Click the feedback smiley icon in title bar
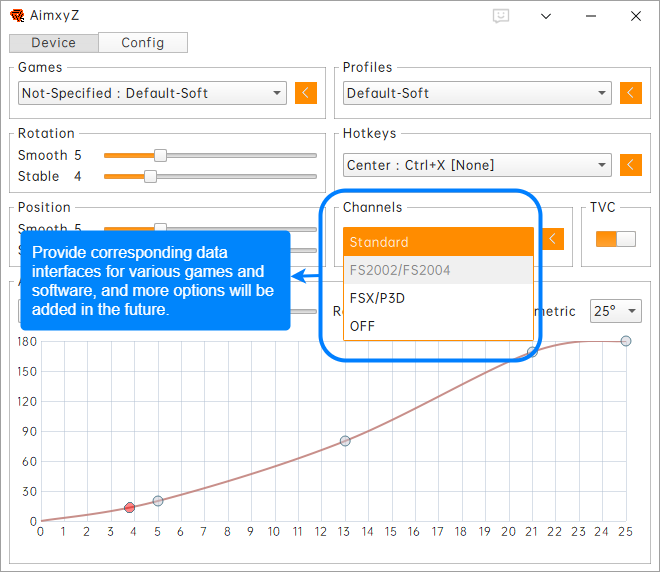 (x=502, y=16)
